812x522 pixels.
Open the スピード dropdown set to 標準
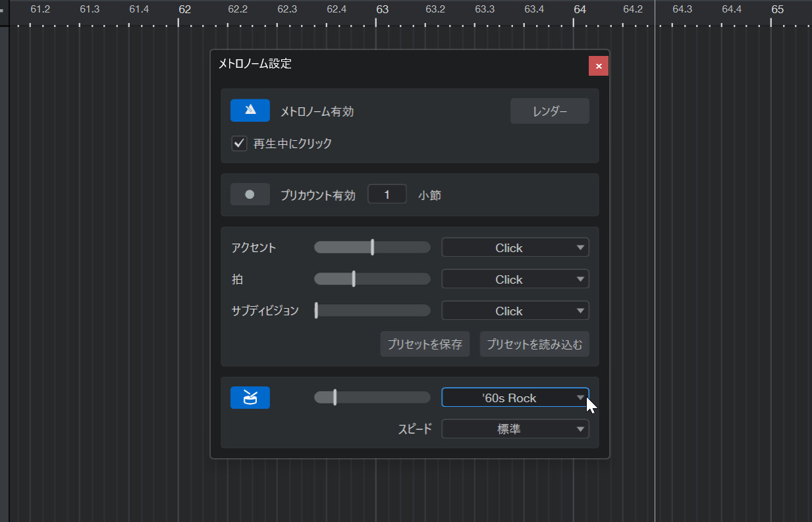click(515, 429)
